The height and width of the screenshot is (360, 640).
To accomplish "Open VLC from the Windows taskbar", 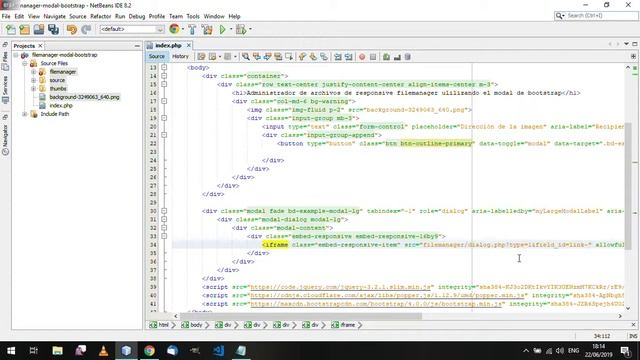I will coord(104,351).
